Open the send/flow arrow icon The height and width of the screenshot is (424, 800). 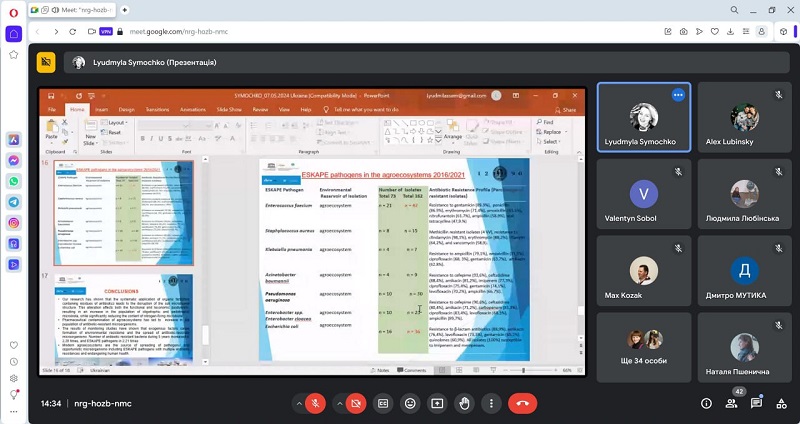699,32
